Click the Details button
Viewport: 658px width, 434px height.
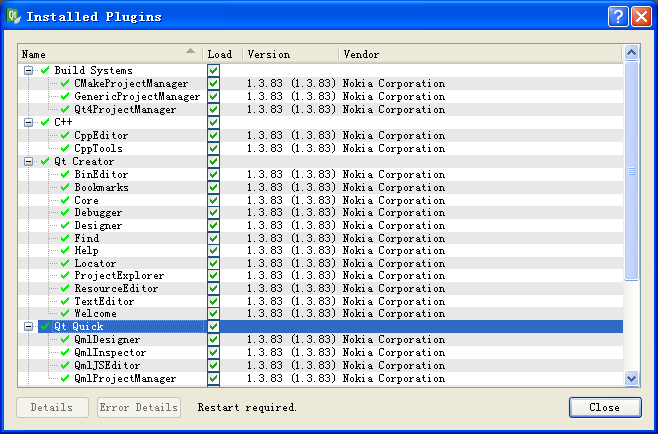(x=52, y=407)
